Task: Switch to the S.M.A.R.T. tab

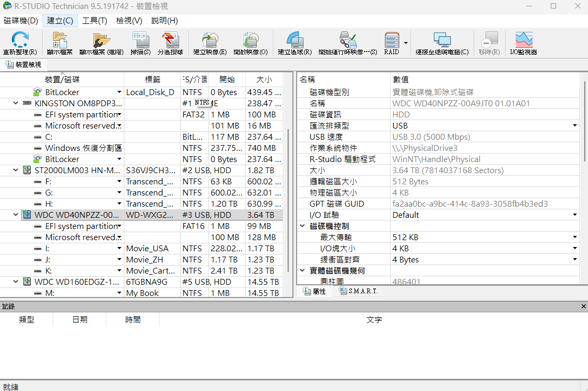Action: pos(359,292)
